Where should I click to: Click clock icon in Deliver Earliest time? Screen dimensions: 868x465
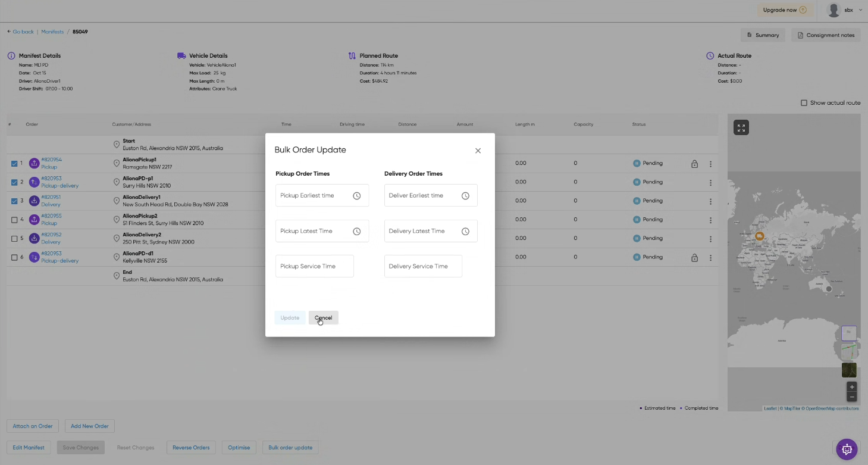[x=465, y=196]
